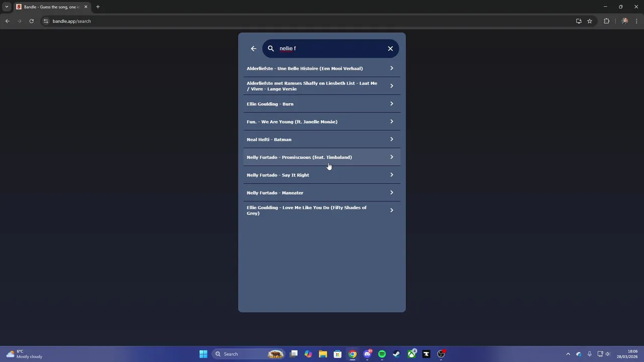This screenshot has height=362, width=644.
Task: Click the magnifier icon in the song search bar
Action: [271, 49]
